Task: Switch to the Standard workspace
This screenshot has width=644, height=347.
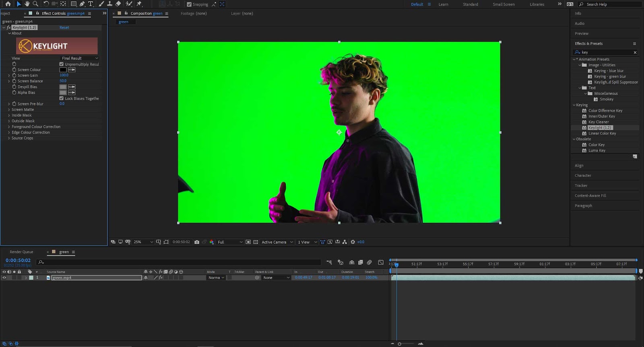Action: pyautogui.click(x=471, y=4)
